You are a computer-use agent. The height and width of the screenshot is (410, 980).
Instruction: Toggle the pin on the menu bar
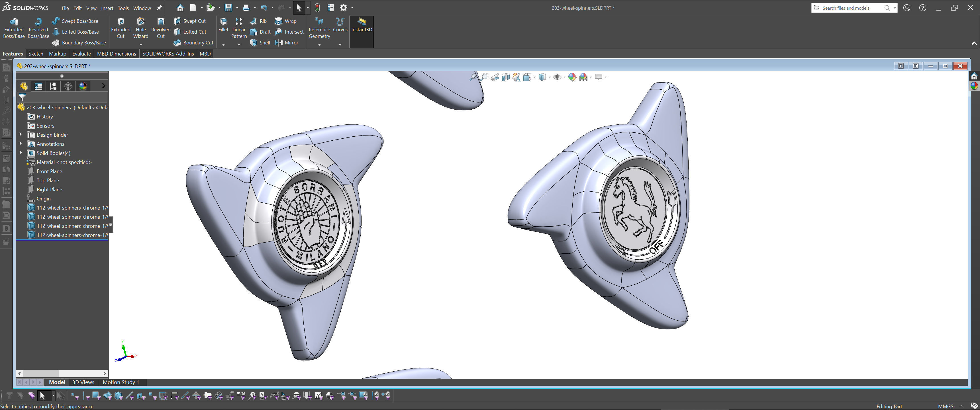pyautogui.click(x=160, y=8)
